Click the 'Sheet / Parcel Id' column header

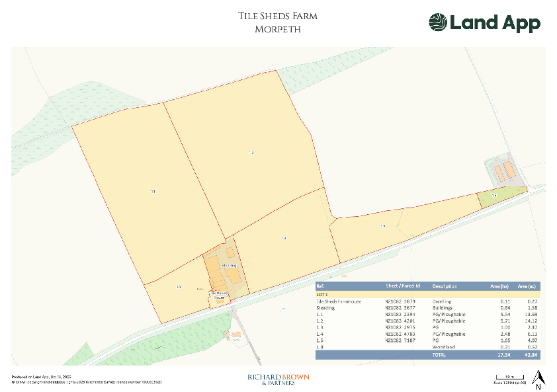click(x=403, y=286)
